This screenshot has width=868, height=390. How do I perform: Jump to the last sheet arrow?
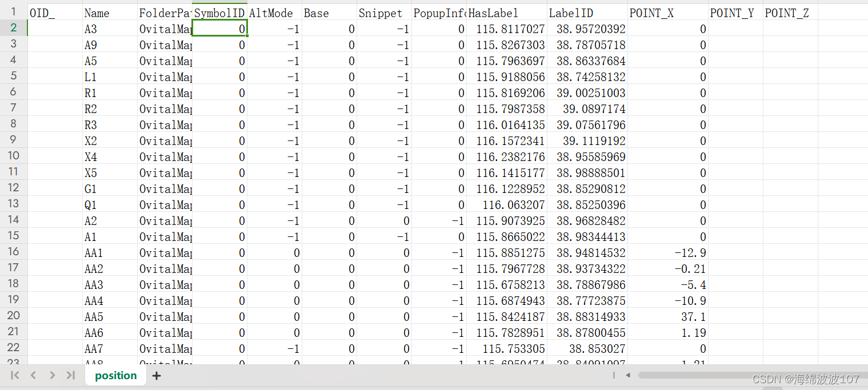pos(70,375)
